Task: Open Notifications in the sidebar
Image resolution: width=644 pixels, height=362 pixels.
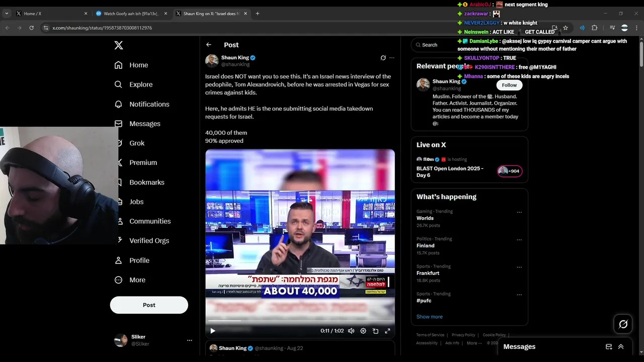Action: 142,104
